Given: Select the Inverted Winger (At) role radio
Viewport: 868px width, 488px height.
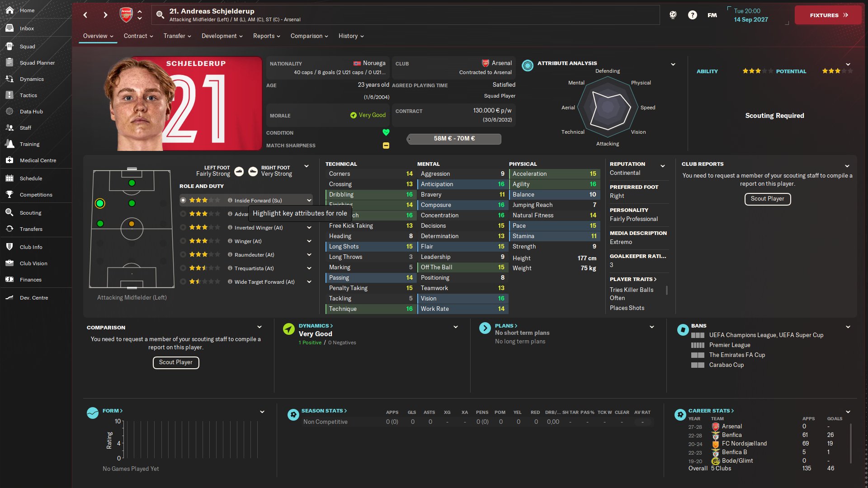Looking at the screenshot, I should click(x=183, y=227).
